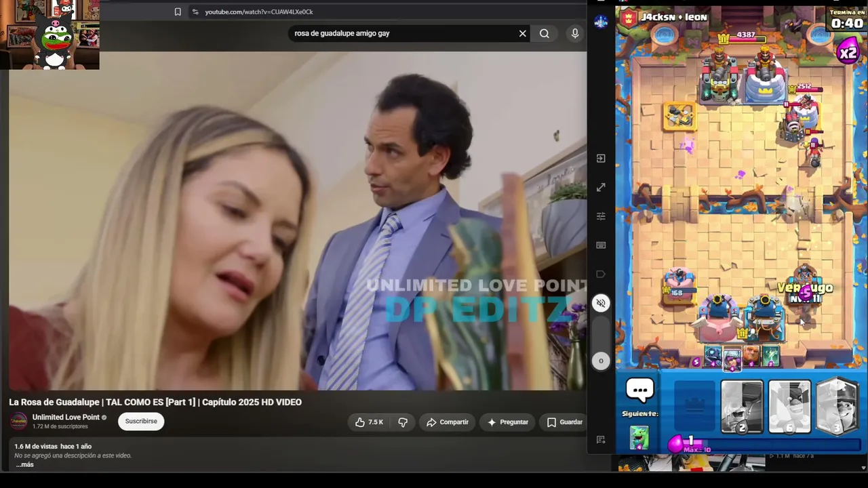Select the 6-elixir card in hand
This screenshot has width=868, height=488.
pyautogui.click(x=789, y=407)
